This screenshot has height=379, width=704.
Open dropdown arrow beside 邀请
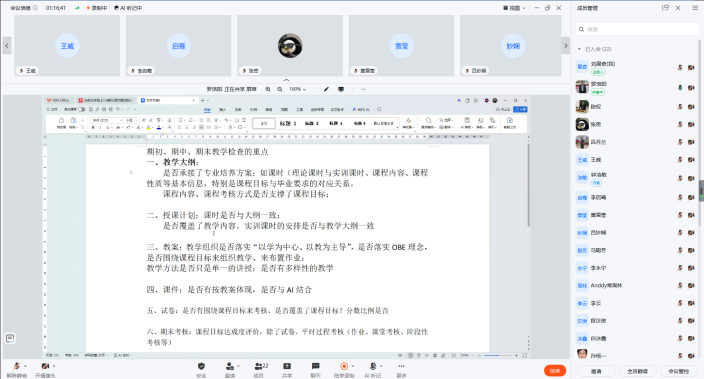click(238, 366)
